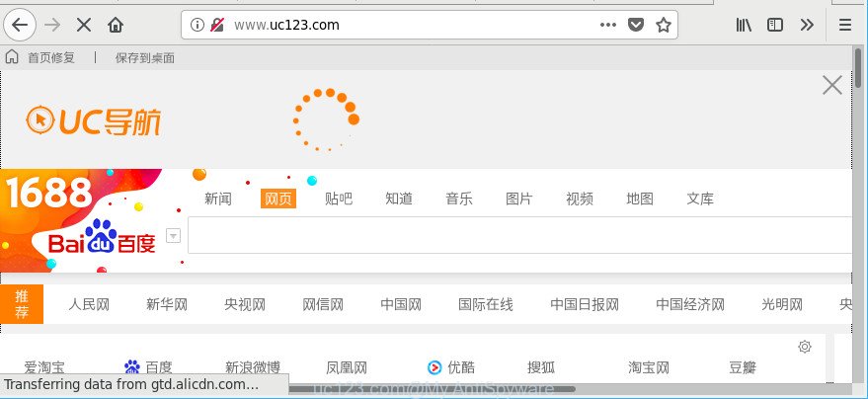
Task: Select the 新闻 search tab
Action: (x=218, y=199)
